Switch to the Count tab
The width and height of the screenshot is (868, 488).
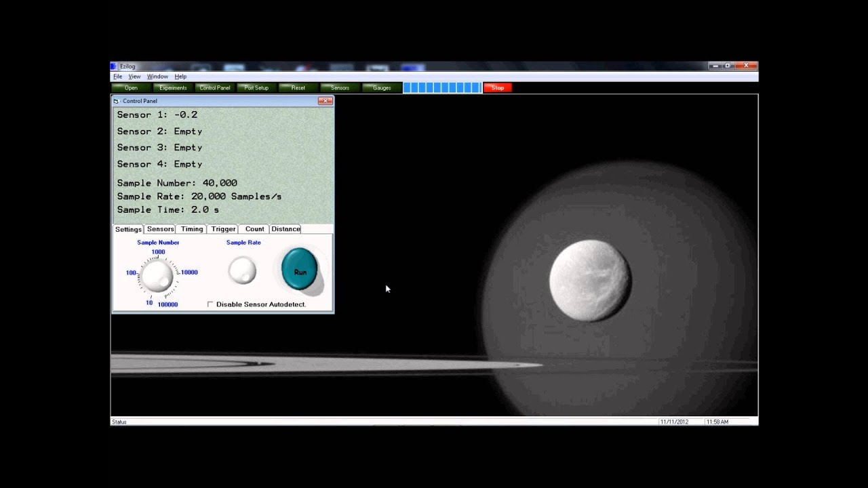[x=254, y=229]
